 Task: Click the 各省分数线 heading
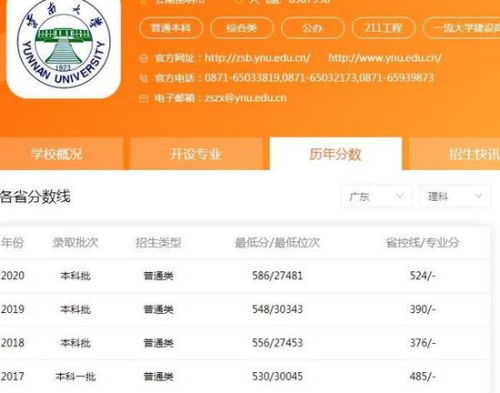(x=35, y=196)
